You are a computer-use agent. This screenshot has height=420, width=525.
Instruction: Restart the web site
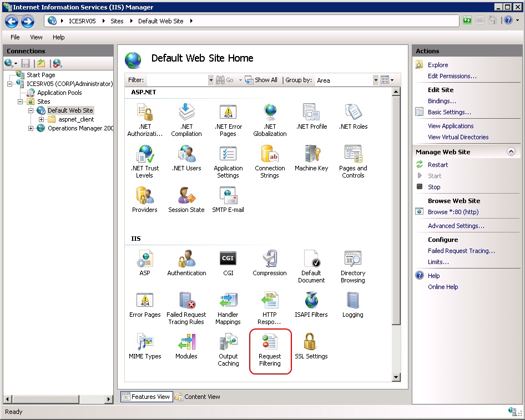pyautogui.click(x=438, y=165)
